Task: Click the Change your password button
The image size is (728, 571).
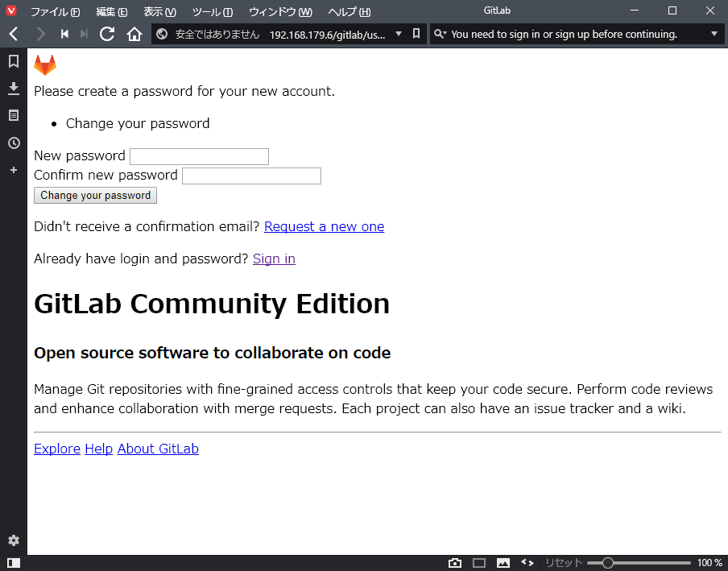Action: tap(95, 196)
